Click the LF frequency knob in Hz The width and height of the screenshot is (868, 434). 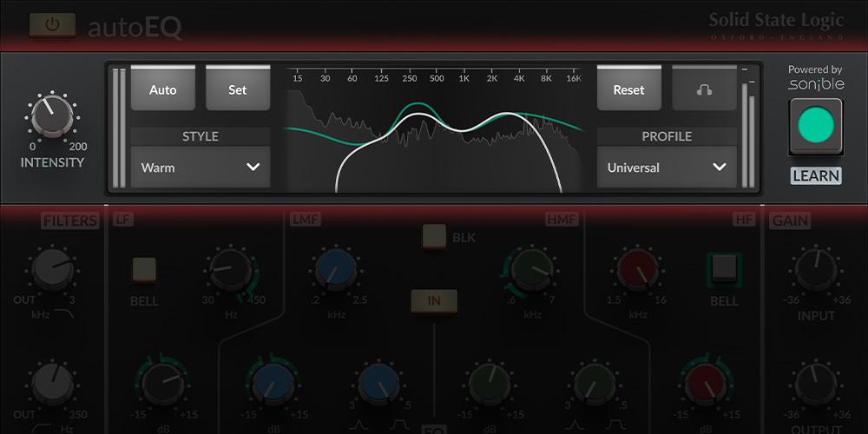[230, 270]
